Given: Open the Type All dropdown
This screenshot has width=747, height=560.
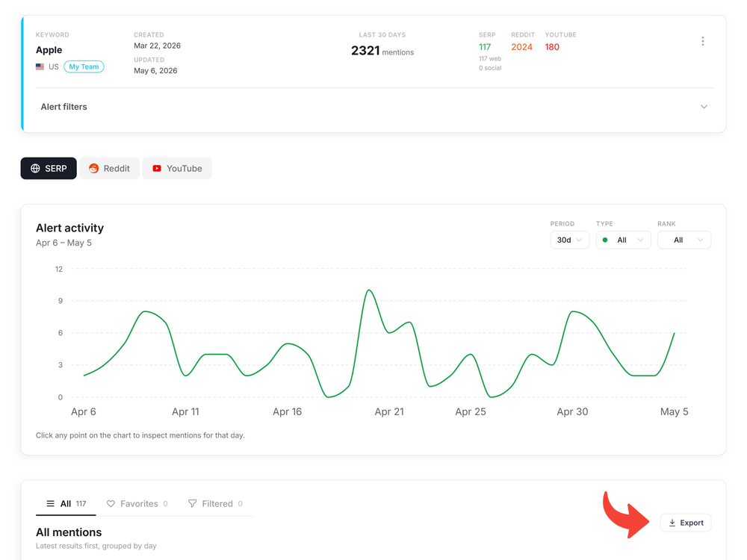Looking at the screenshot, I should 623,240.
